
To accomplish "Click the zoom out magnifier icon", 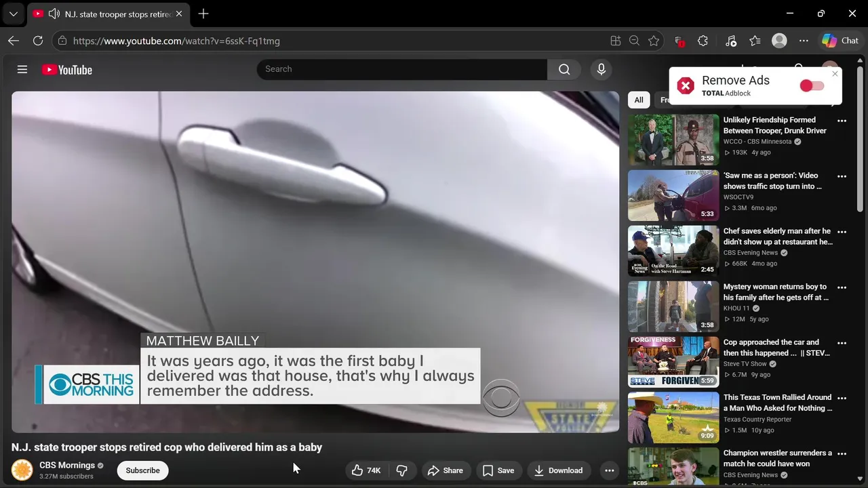I will coord(634,41).
